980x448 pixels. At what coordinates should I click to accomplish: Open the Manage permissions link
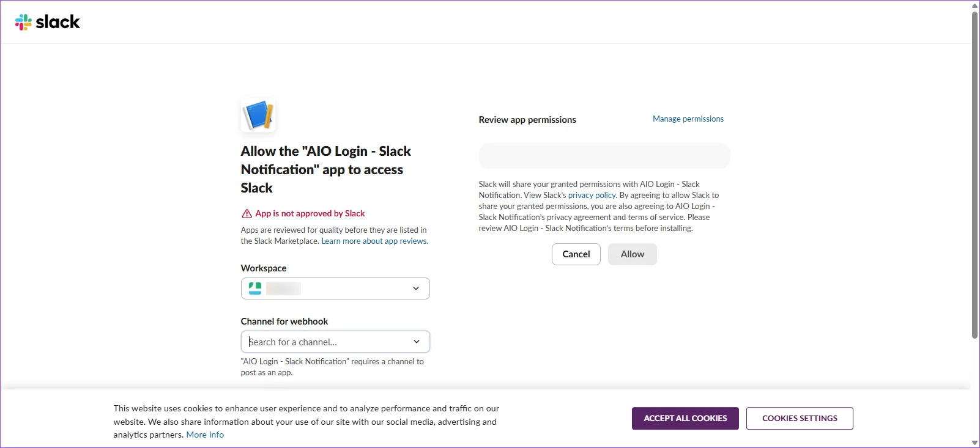pyautogui.click(x=688, y=119)
